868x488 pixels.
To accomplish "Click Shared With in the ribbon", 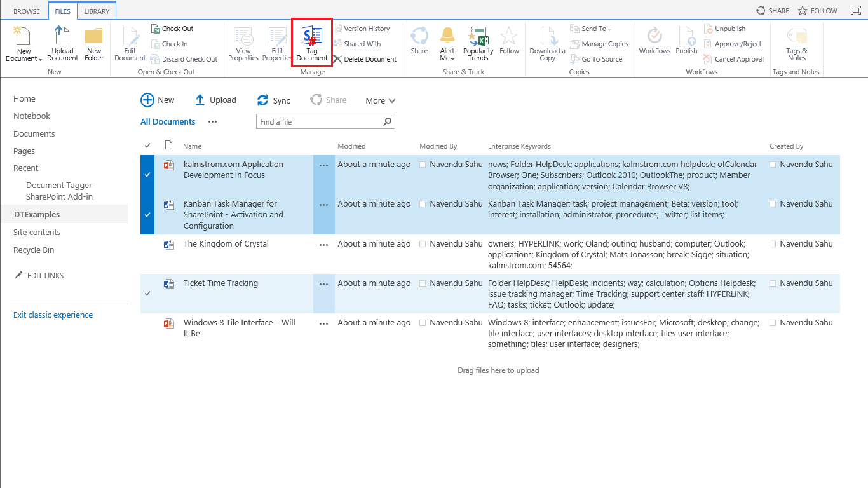I will point(357,44).
